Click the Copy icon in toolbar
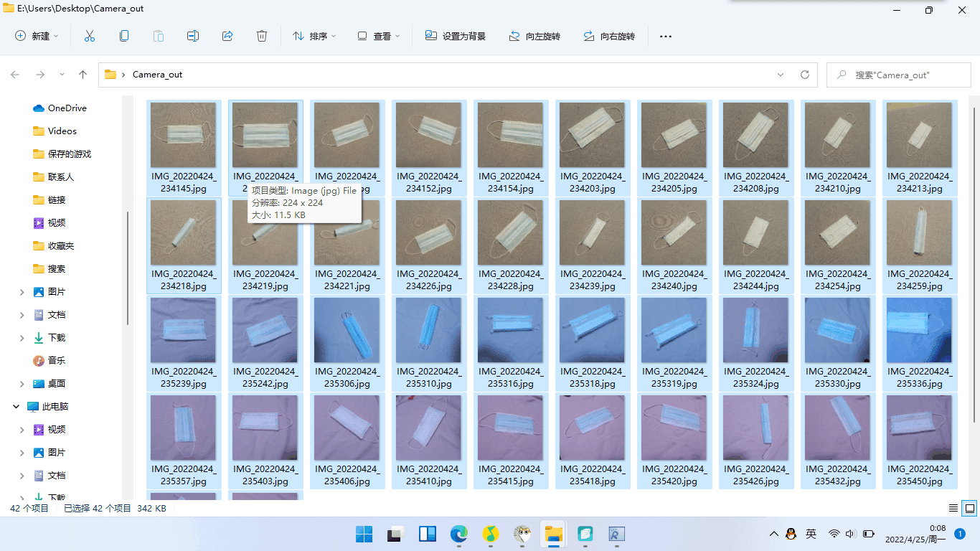Viewport: 980px width, 551px height. [x=124, y=36]
